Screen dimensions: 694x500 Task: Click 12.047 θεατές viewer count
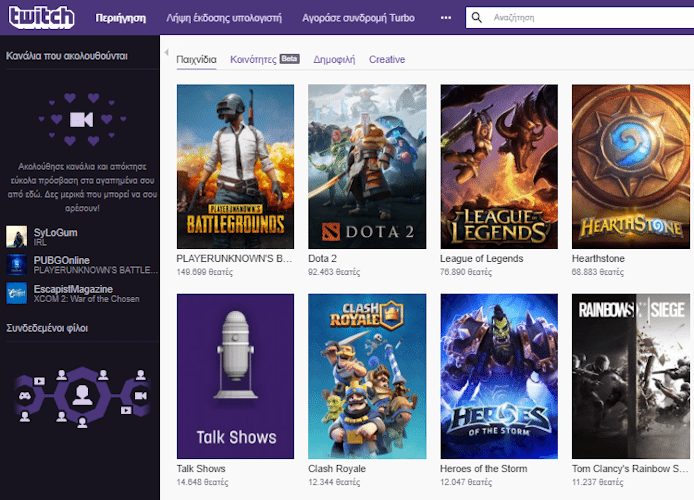pos(466,482)
